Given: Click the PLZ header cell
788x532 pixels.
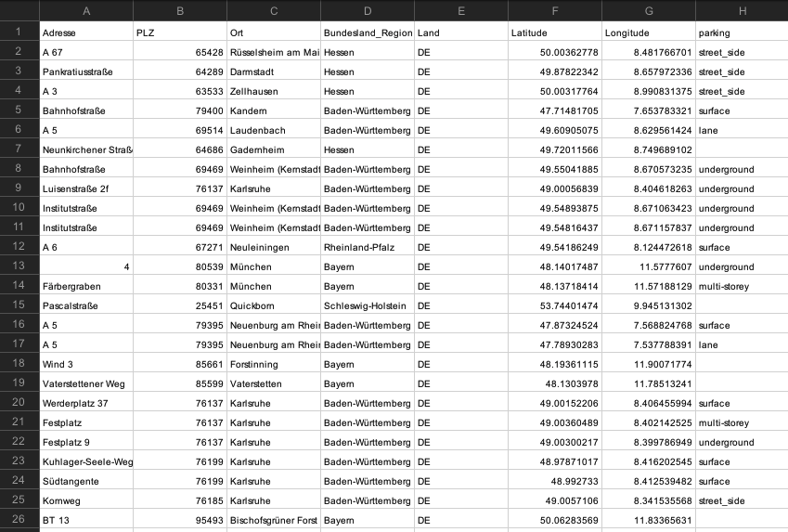Looking at the screenshot, I should 180,32.
